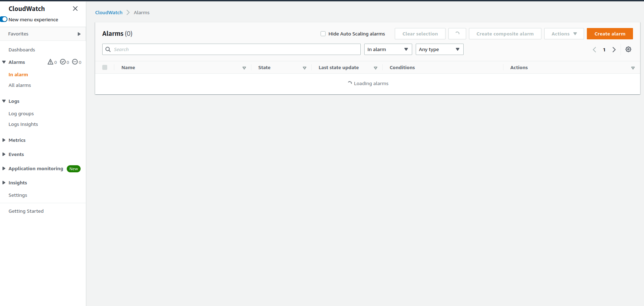Expand the Application monitoring section
This screenshot has width=644, height=306.
click(x=4, y=168)
